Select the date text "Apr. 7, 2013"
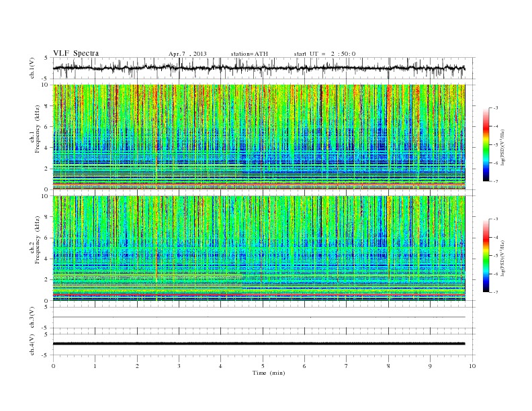Image resolution: width=532 pixels, height=411 pixels. 187,54
